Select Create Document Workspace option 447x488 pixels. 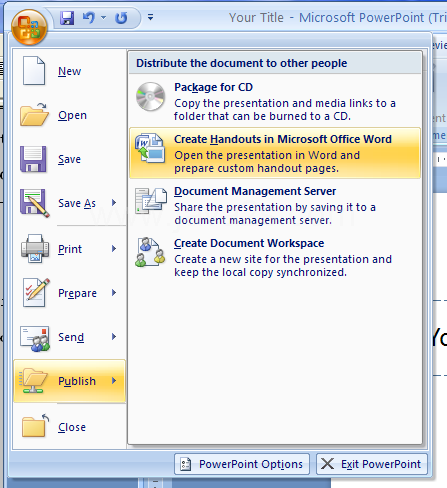pos(275,257)
